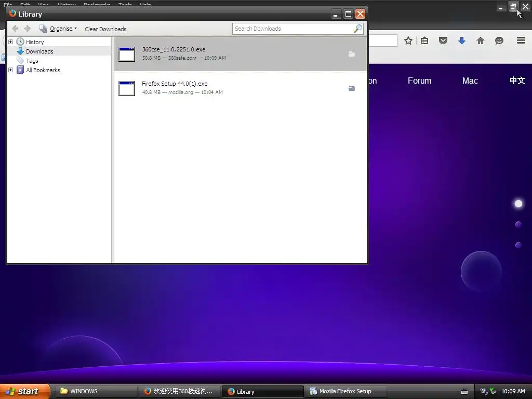Click the Tags label icon
The image size is (532, 399).
(x=20, y=61)
